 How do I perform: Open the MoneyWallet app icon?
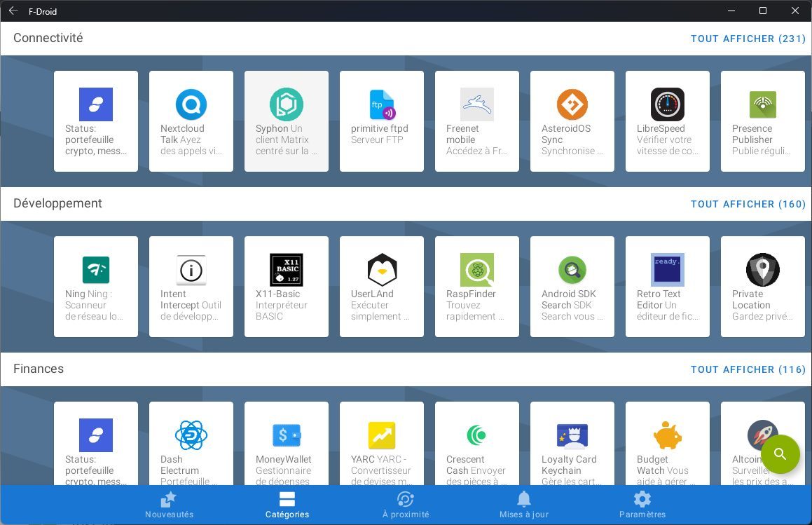[287, 435]
